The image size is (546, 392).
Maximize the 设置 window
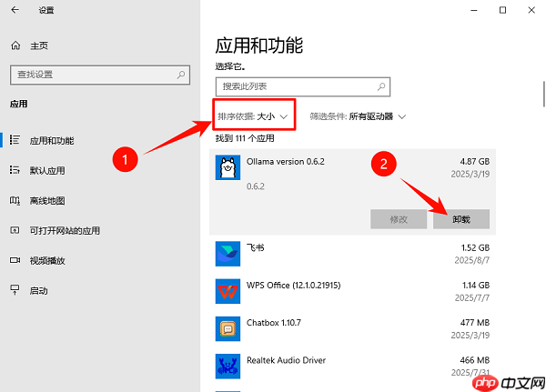point(502,10)
